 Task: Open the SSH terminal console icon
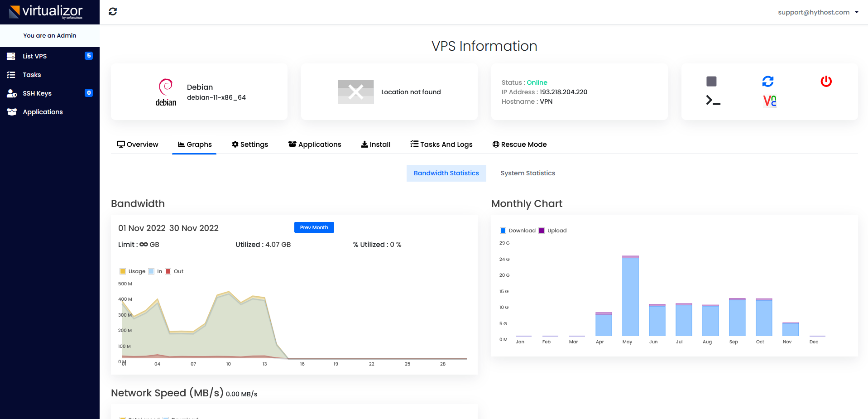713,101
